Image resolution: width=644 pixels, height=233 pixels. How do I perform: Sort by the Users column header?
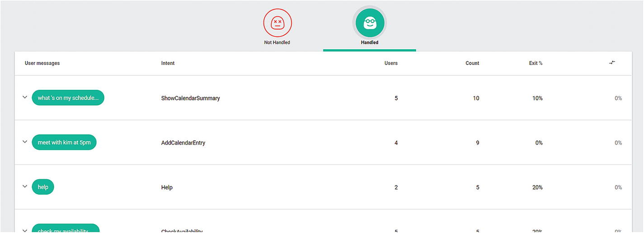pyautogui.click(x=391, y=63)
